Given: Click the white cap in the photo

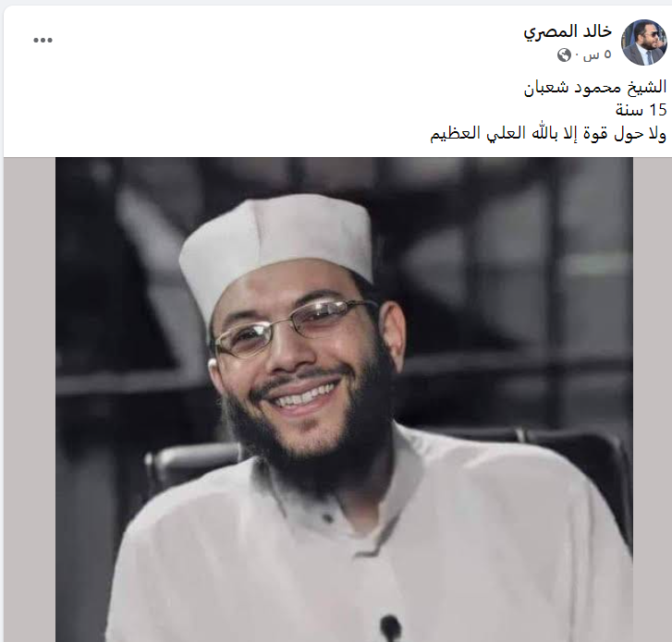Looking at the screenshot, I should [275, 244].
